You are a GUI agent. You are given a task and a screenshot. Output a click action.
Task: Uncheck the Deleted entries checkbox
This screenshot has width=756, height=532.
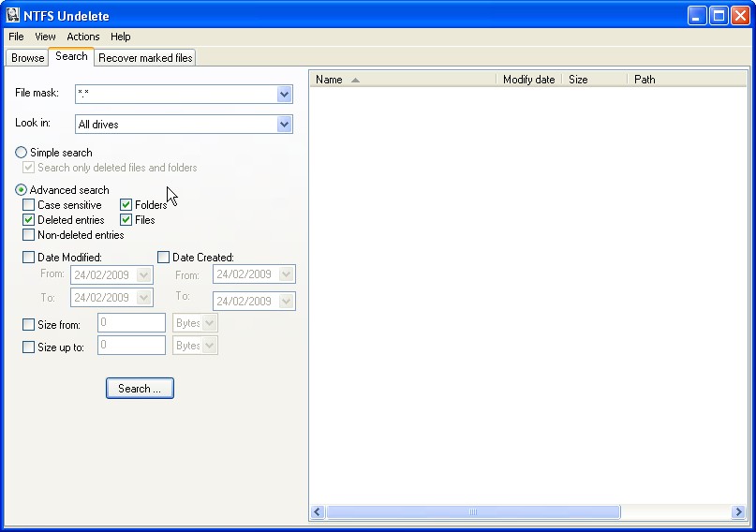(28, 220)
